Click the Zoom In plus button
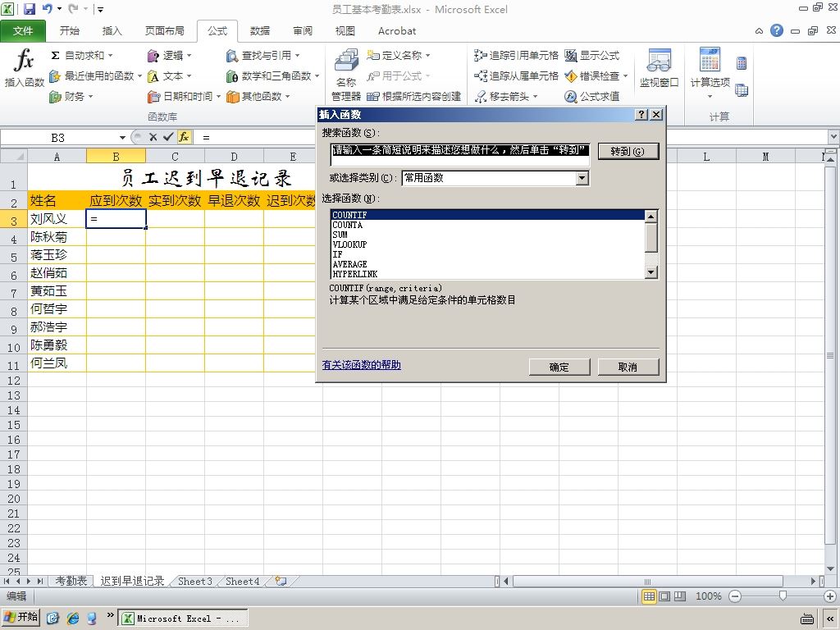Image resolution: width=840 pixels, height=630 pixels. pos(830,596)
